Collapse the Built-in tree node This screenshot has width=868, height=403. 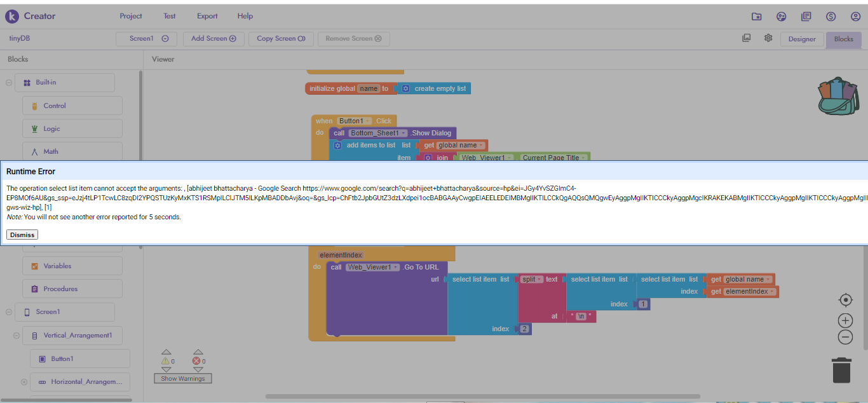[x=9, y=83]
